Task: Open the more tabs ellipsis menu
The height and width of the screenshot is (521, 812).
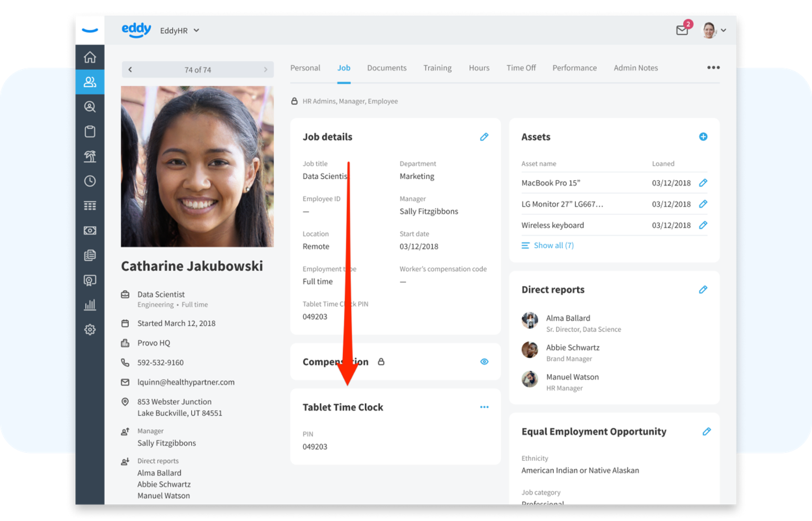Action: pos(713,68)
